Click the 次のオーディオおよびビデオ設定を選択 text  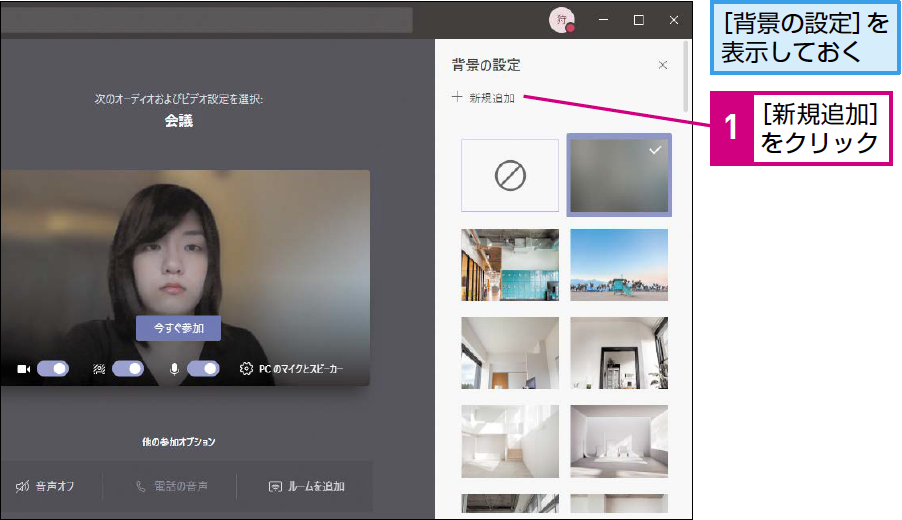click(178, 99)
